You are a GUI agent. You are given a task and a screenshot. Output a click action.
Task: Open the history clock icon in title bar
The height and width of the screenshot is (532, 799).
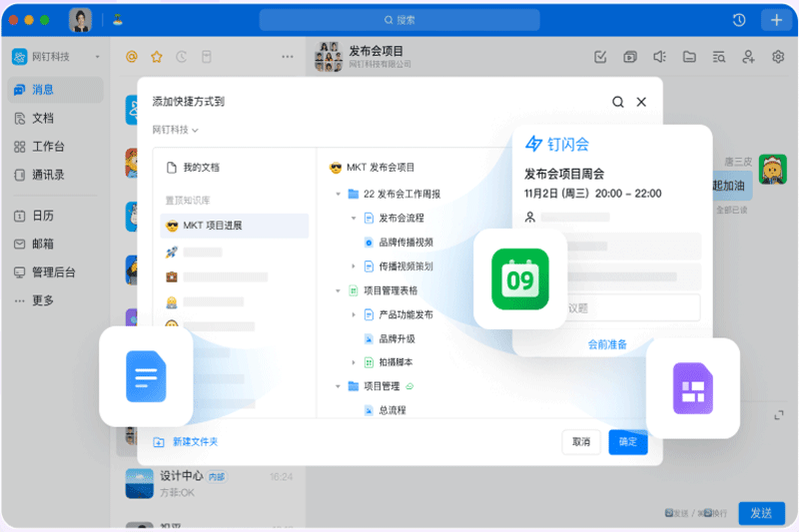point(739,20)
